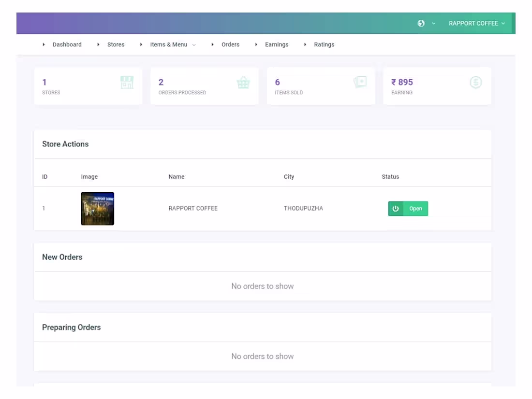Screen dimensions: 532x399
Task: Navigate to the Earnings page
Action: 277,44
